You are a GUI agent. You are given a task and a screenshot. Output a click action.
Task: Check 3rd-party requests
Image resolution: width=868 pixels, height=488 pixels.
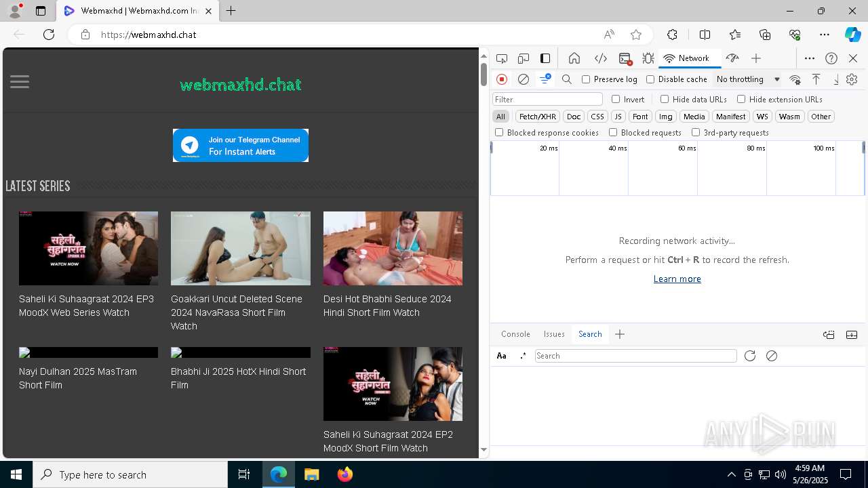[x=696, y=133]
